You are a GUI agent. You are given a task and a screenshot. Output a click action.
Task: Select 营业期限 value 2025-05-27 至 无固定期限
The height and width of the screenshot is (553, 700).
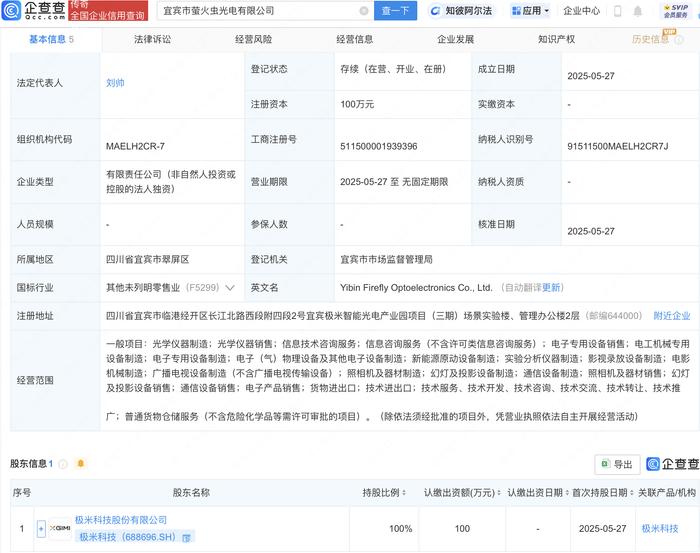point(394,182)
